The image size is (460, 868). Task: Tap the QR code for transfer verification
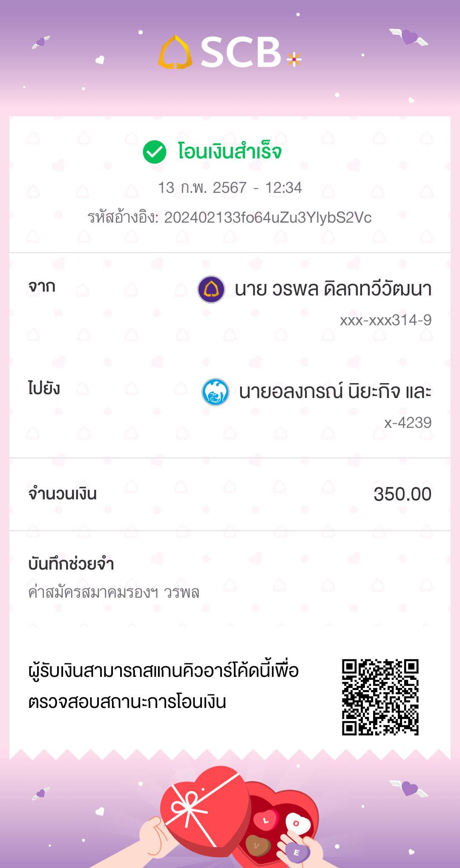tap(380, 697)
